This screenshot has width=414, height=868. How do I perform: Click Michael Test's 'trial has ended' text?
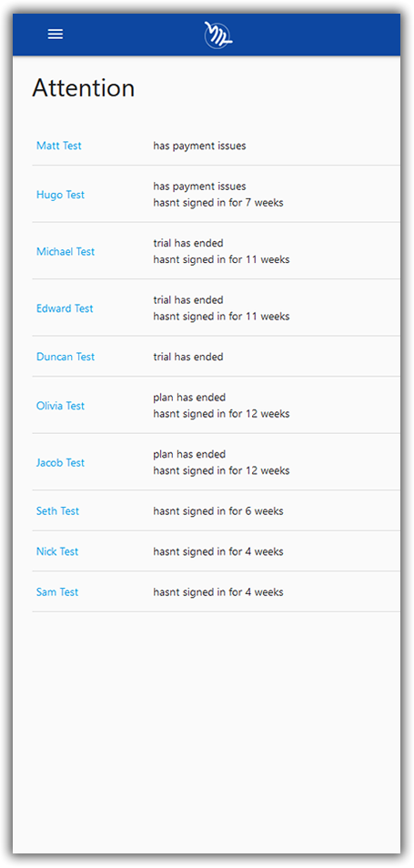pos(188,243)
